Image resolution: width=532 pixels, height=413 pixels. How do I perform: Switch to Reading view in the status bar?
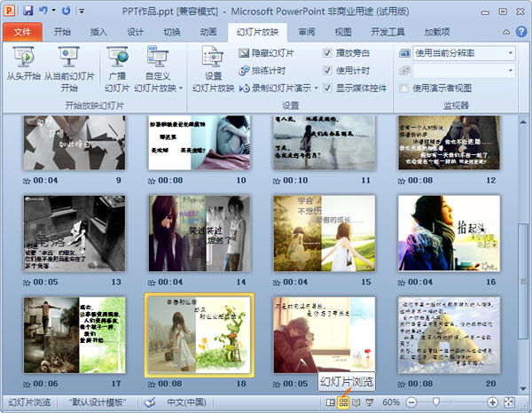[x=356, y=402]
